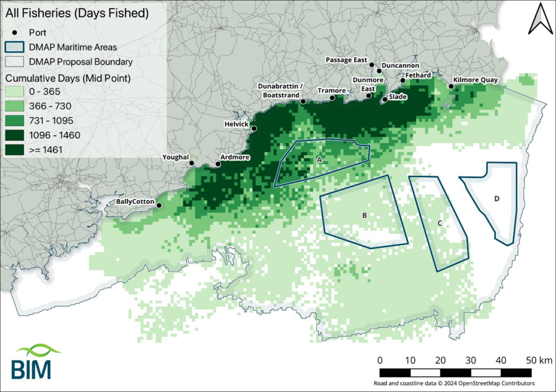Click the BallyCotton port dot
556x392 pixels.
[x=159, y=205]
